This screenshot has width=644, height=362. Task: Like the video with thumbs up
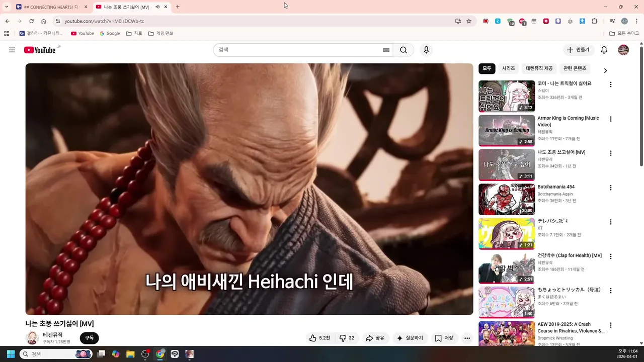point(320,338)
